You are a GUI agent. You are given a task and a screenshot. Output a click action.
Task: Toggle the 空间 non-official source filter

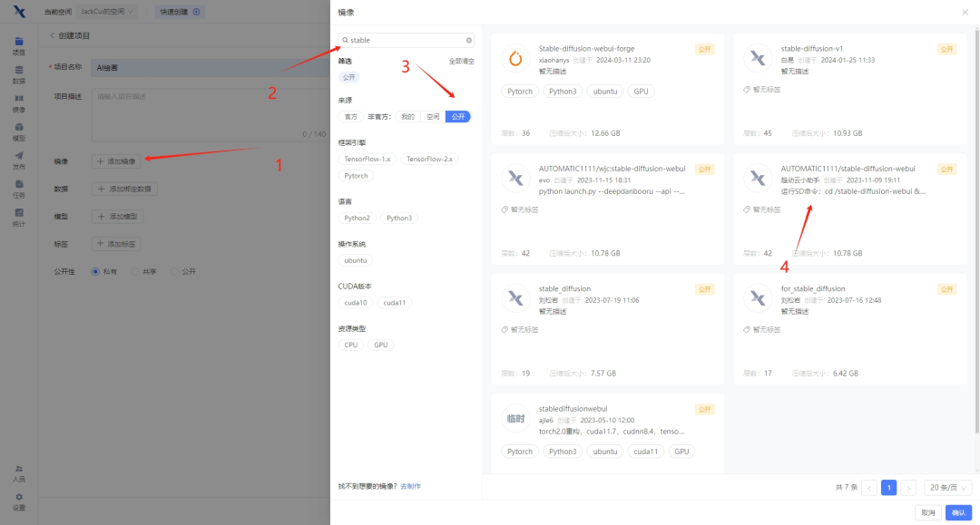click(433, 117)
